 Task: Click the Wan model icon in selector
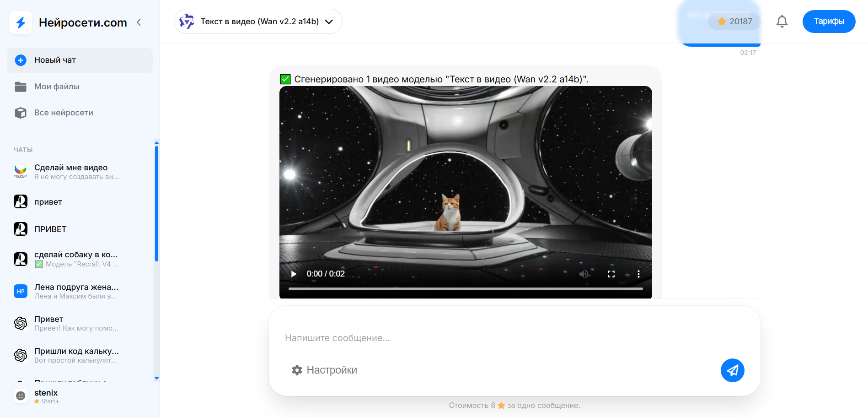[187, 22]
